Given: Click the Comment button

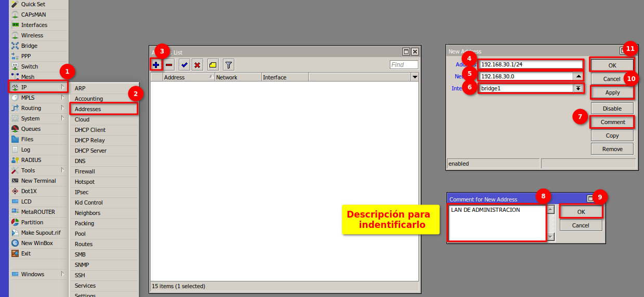Looking at the screenshot, I should (x=612, y=122).
